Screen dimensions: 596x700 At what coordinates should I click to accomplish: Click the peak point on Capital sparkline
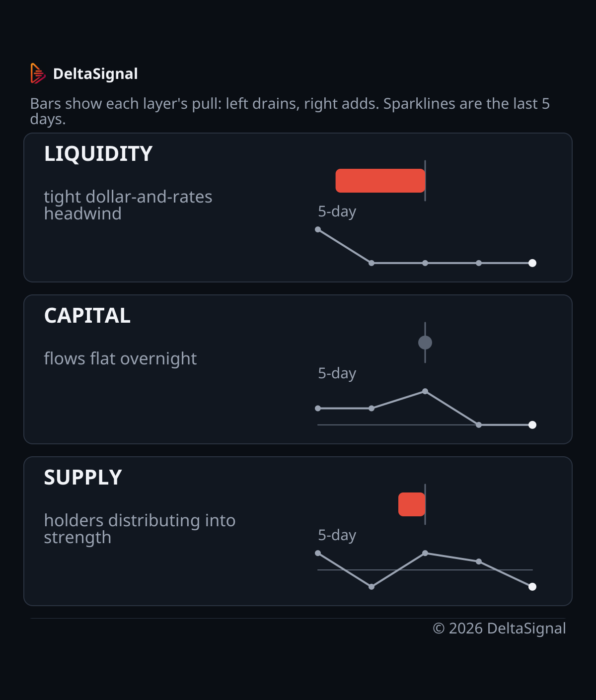click(x=425, y=391)
